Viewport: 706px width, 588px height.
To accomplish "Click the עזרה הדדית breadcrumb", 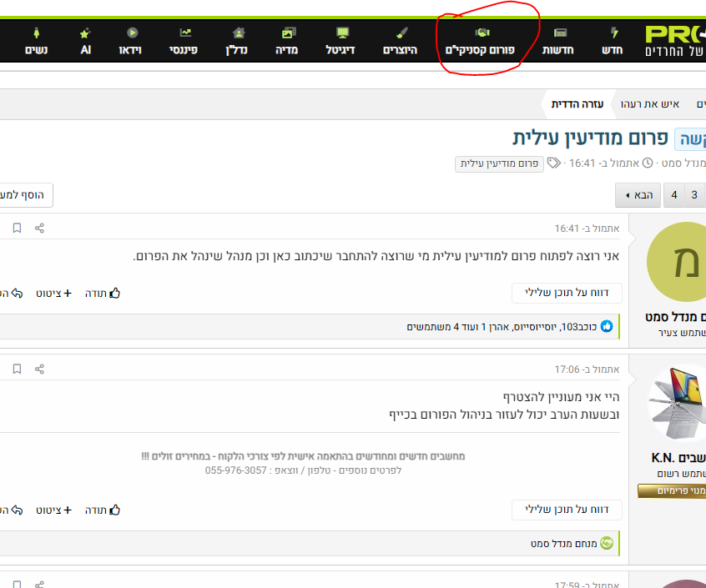I will click(577, 104).
